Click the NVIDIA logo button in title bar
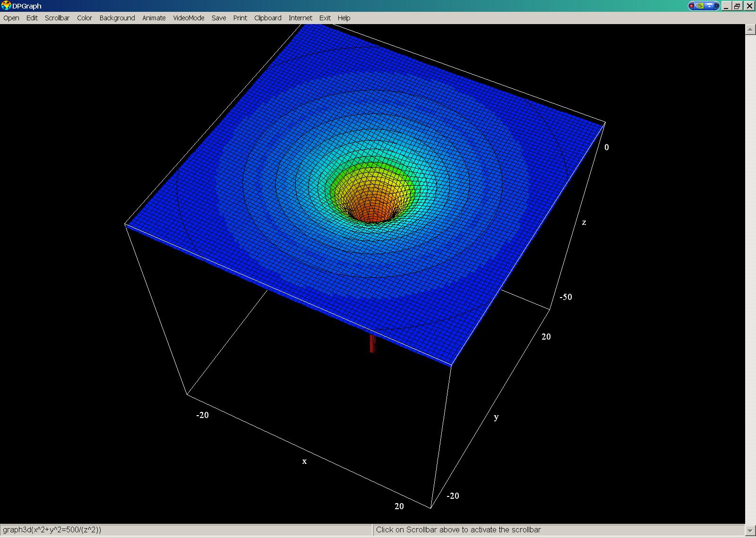The image size is (756, 538). [700, 6]
